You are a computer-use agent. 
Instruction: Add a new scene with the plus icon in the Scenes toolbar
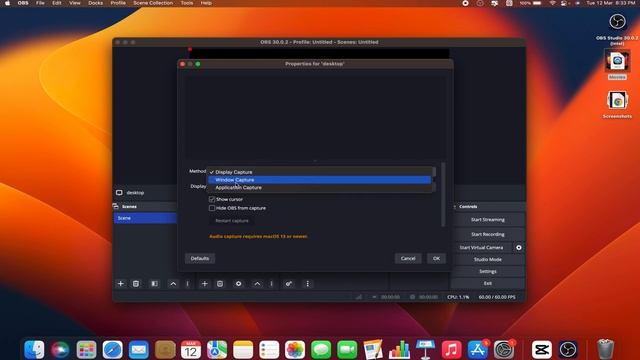click(x=120, y=284)
